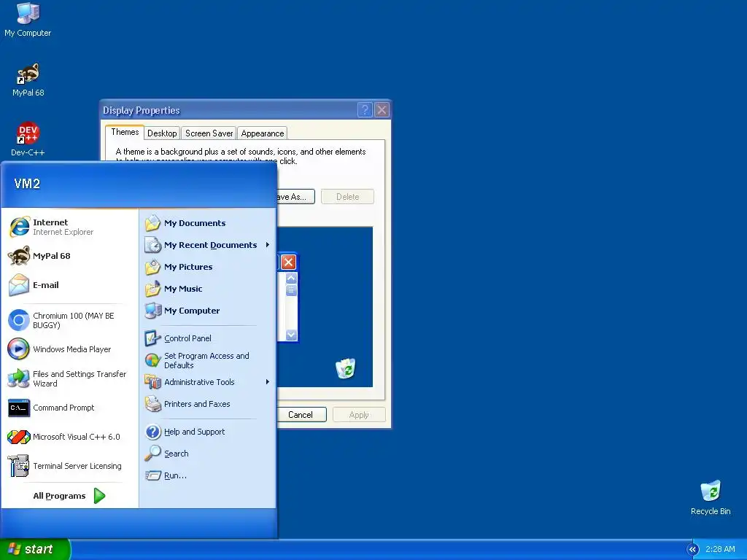
Task: Switch to Appearance tab
Action: (263, 133)
